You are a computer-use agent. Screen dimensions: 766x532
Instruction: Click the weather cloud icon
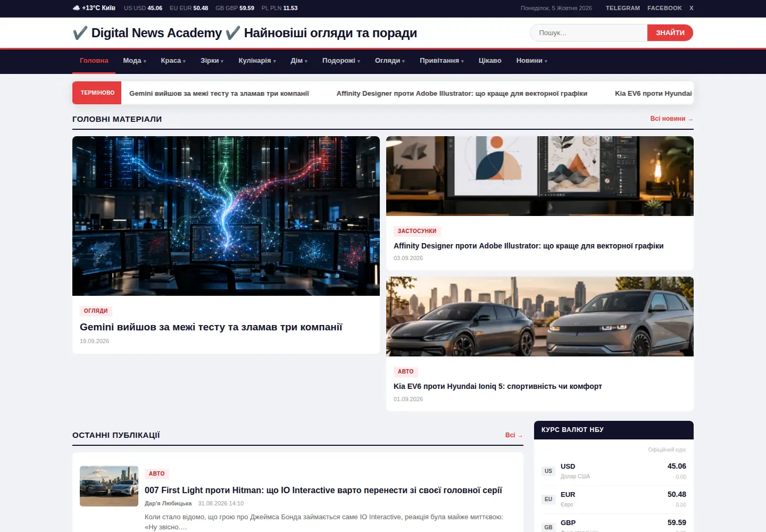point(76,8)
